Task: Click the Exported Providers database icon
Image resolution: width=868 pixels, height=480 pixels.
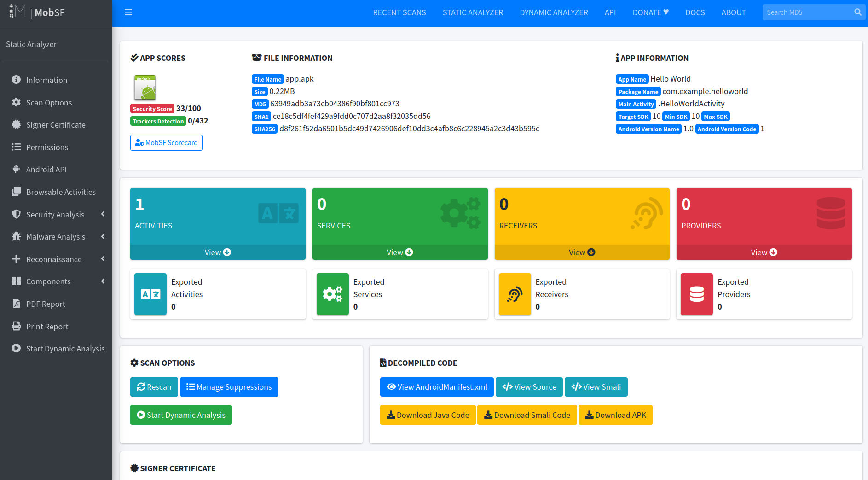Action: click(x=696, y=294)
